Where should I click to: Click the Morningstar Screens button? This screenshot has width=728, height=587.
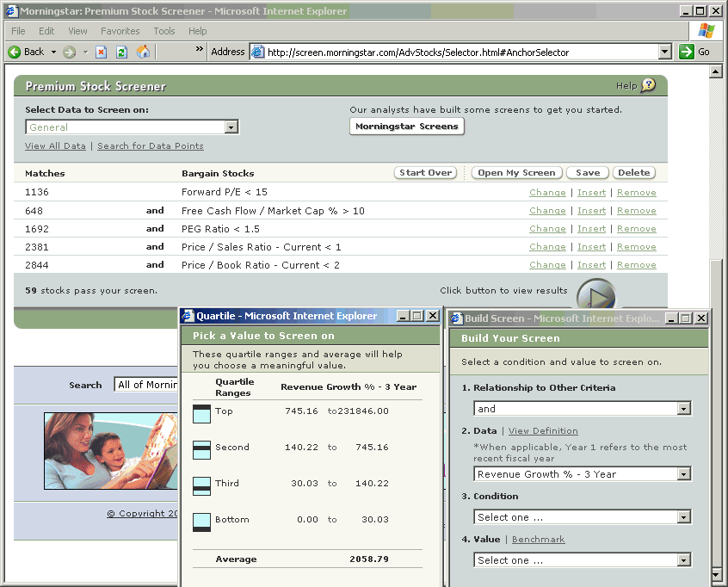coord(407,127)
